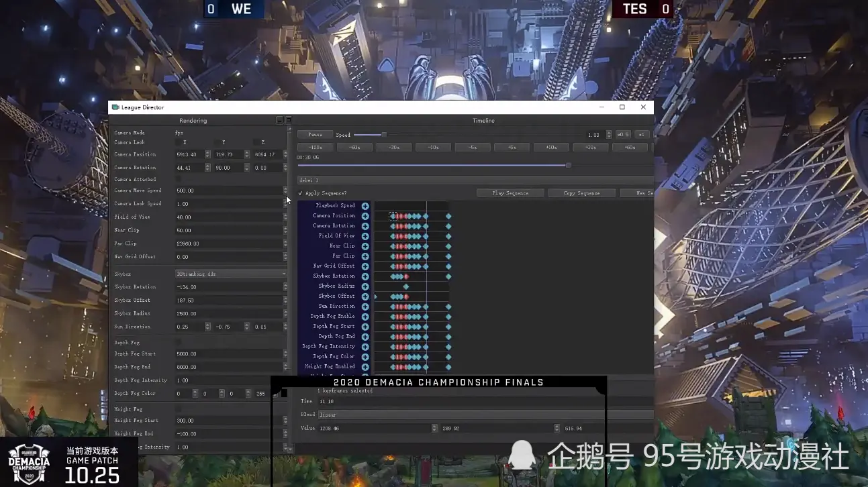Image resolution: width=868 pixels, height=487 pixels.
Task: Click the keyframe Time 11.18 field
Action: 485,401
